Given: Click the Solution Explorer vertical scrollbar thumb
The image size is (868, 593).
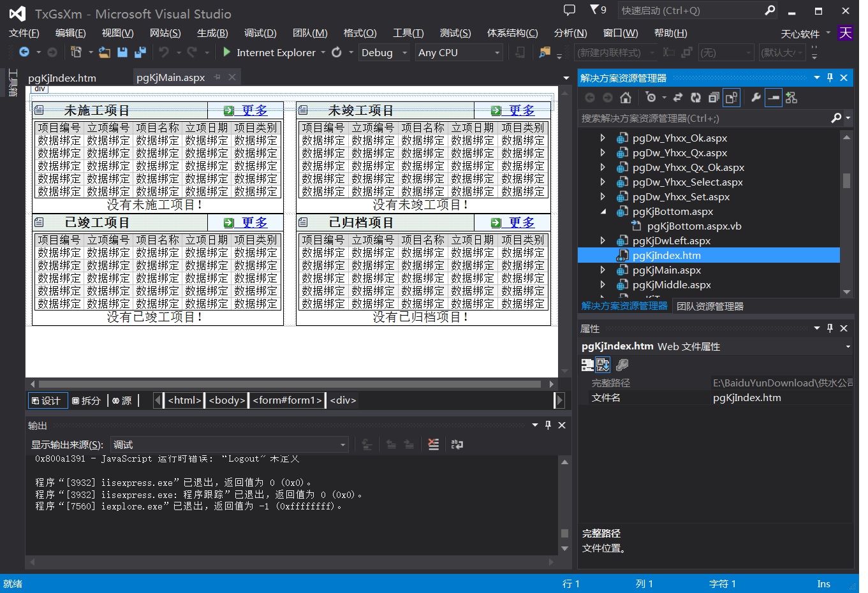Looking at the screenshot, I should pyautogui.click(x=846, y=180).
